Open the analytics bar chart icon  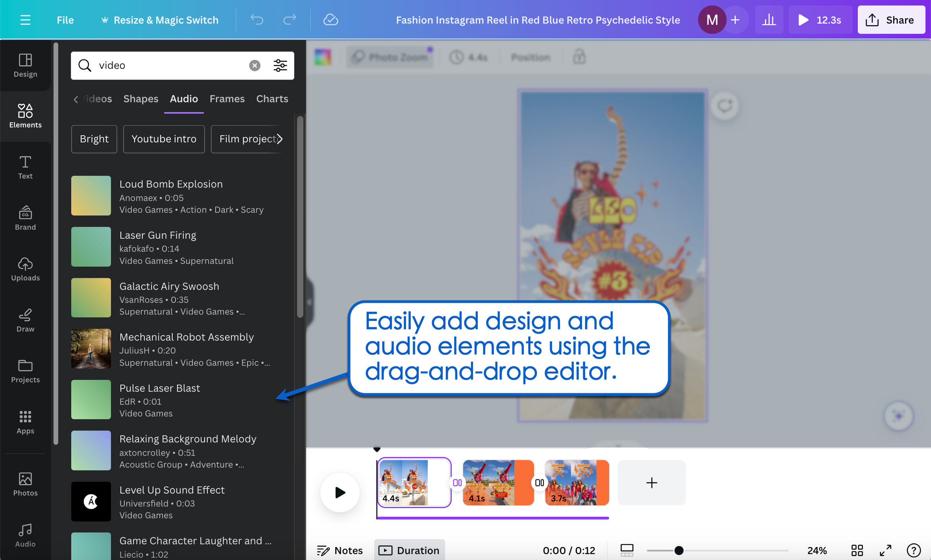tap(768, 20)
